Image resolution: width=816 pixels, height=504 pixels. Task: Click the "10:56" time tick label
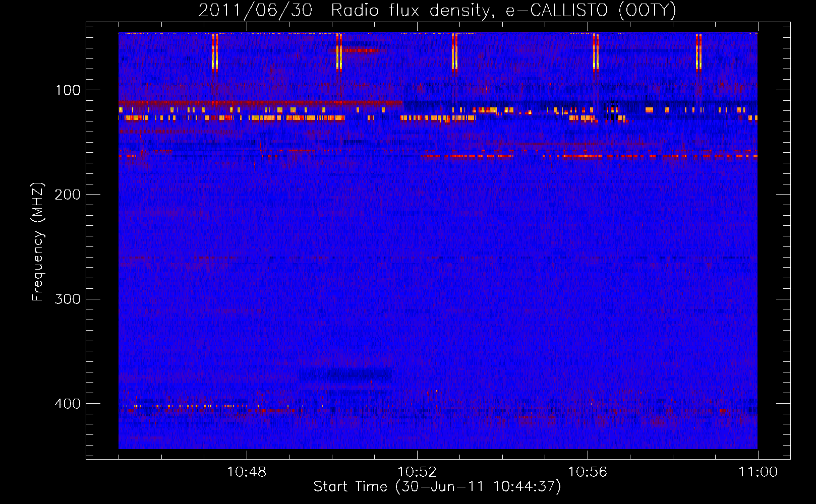[588, 472]
